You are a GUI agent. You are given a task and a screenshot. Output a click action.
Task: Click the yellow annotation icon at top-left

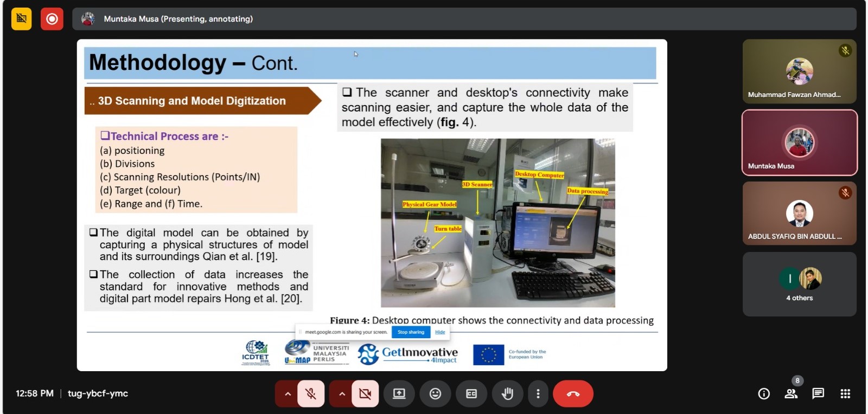click(21, 19)
